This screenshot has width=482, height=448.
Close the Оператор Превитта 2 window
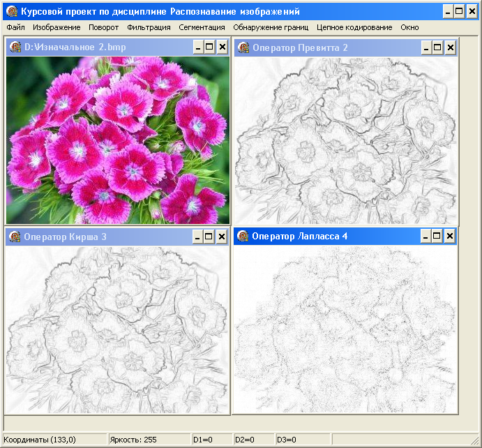pyautogui.click(x=451, y=47)
